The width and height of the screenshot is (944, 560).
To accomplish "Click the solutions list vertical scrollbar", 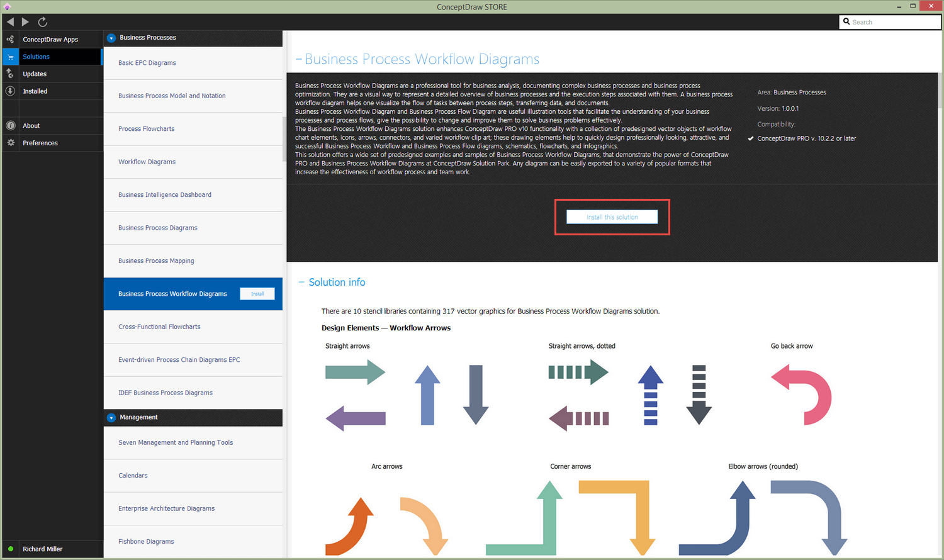I will (284, 138).
